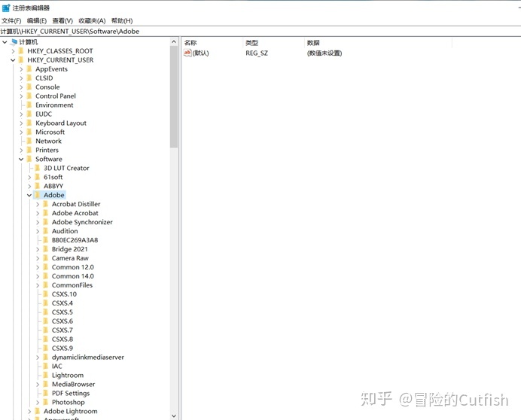The height and width of the screenshot is (420, 521).
Task: Click the Software folder icon
Action: 29,159
